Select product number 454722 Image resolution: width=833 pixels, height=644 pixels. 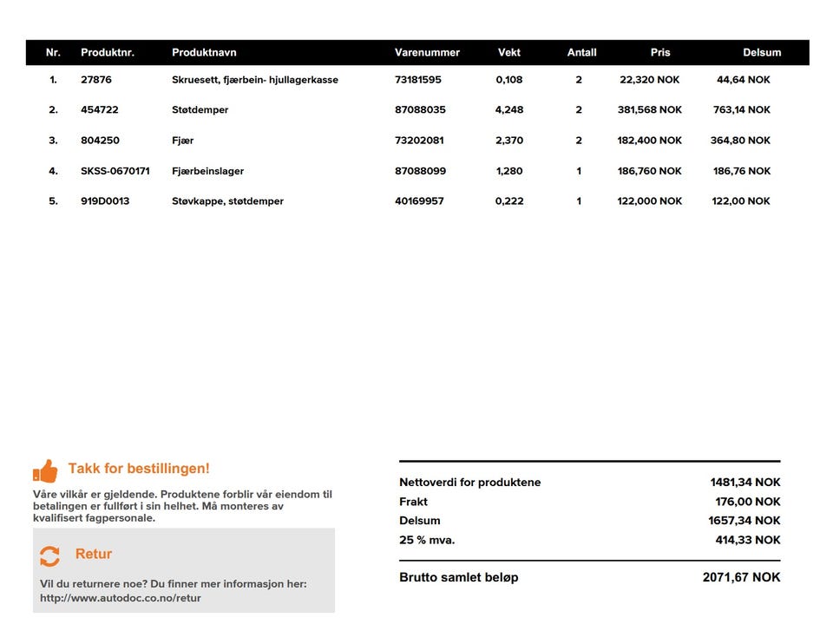pyautogui.click(x=99, y=110)
